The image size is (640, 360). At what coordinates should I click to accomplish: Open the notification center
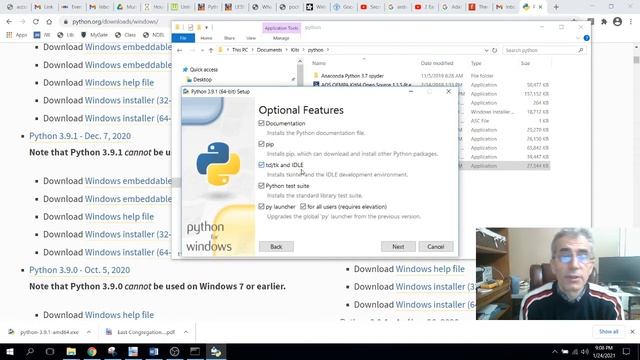pyautogui.click(x=627, y=351)
